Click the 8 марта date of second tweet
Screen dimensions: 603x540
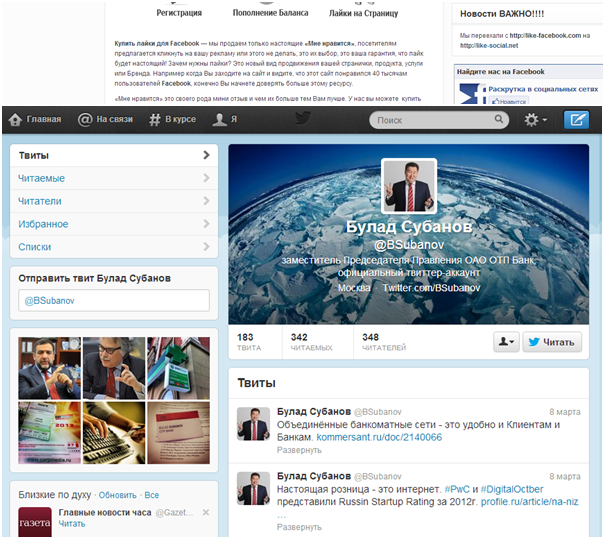point(565,477)
